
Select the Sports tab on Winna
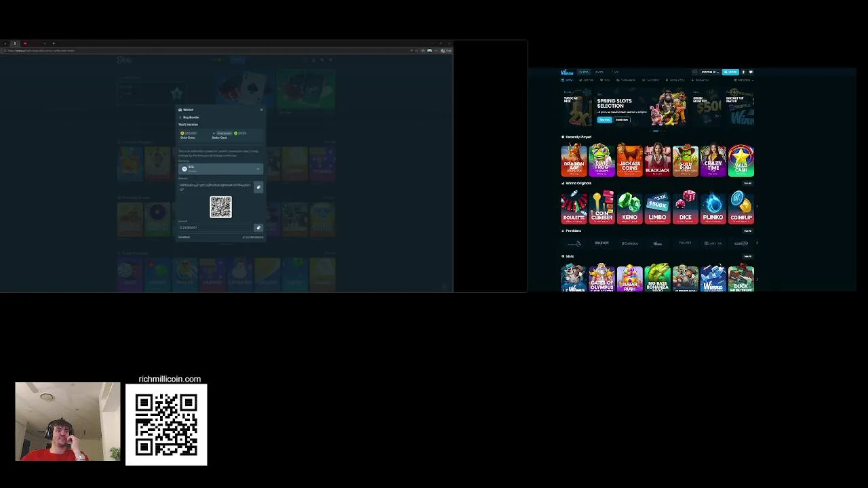pos(599,72)
